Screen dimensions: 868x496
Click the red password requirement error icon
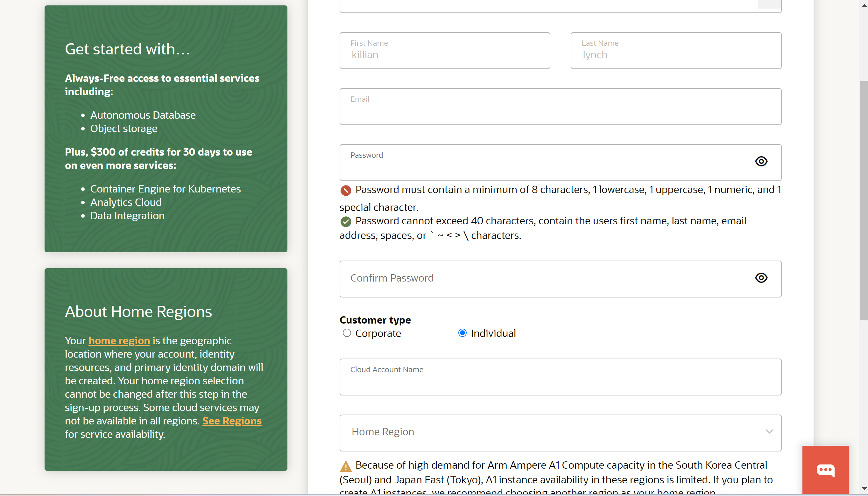346,191
